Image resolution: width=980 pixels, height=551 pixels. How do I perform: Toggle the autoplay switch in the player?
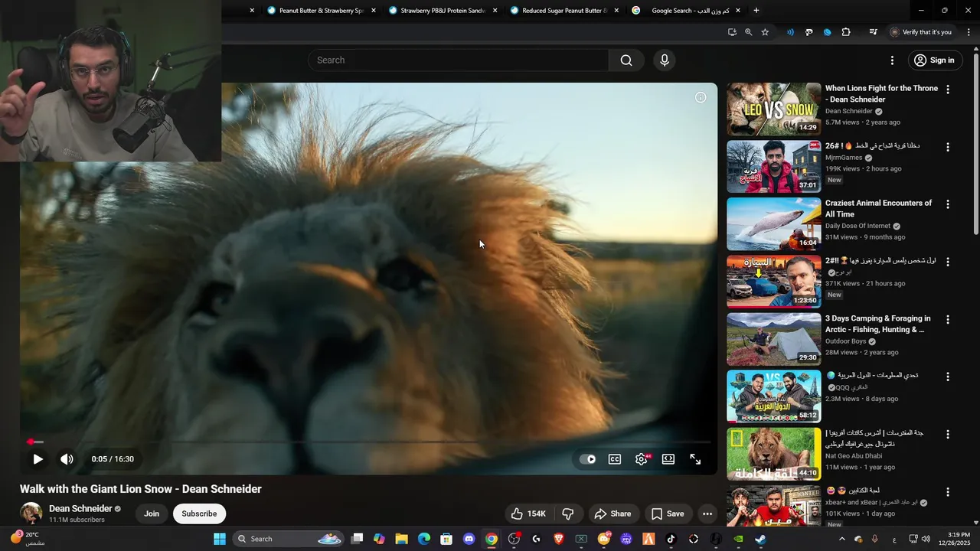(587, 459)
